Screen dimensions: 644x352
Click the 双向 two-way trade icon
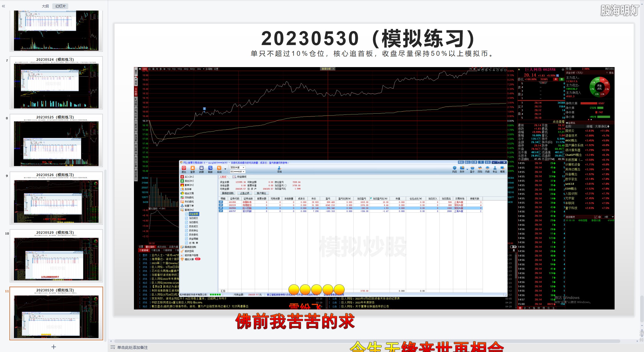pyautogui.click(x=480, y=169)
